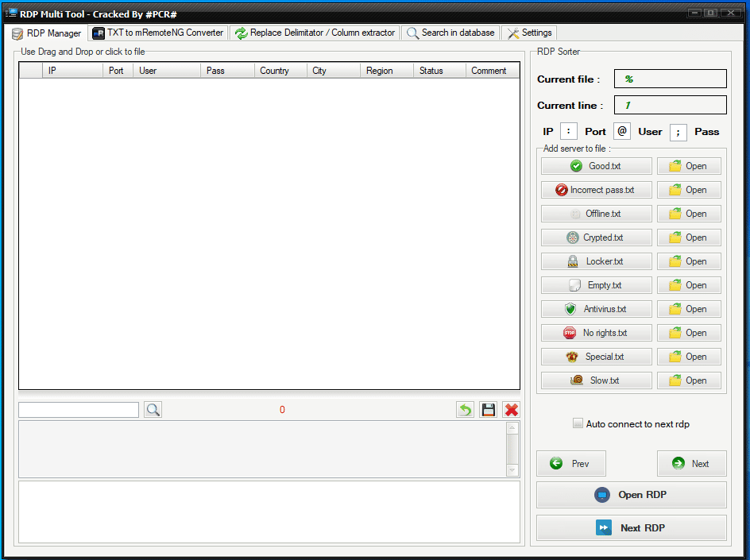Open the Antivirus.txt file folder
This screenshot has width=750, height=560.
tap(689, 309)
